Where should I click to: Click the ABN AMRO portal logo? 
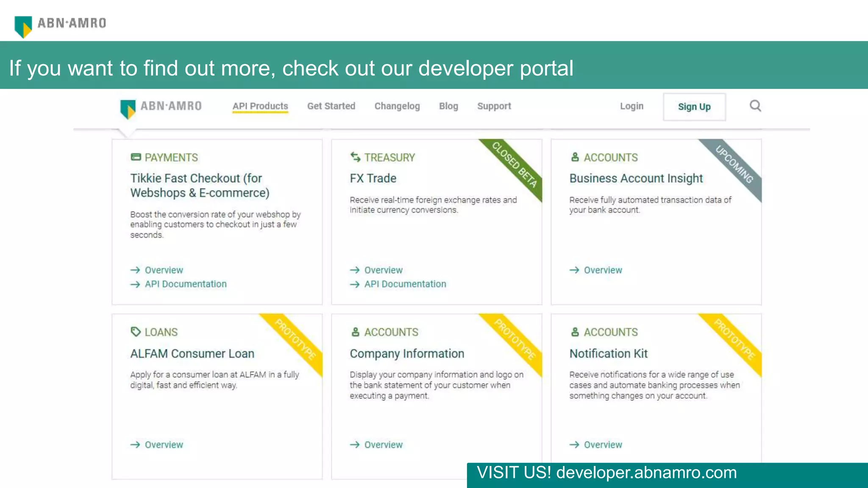[161, 108]
